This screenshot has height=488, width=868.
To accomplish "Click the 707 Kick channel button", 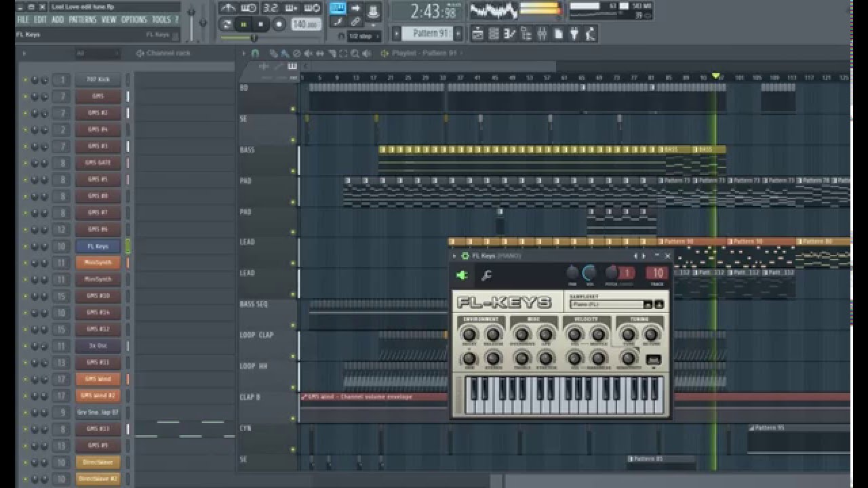I will (98, 79).
